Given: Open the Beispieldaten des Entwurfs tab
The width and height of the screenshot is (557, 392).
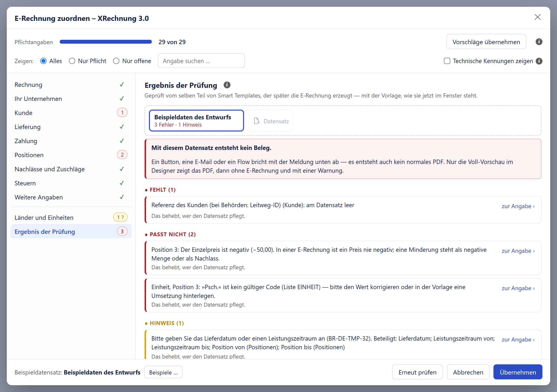Looking at the screenshot, I should click(196, 121).
